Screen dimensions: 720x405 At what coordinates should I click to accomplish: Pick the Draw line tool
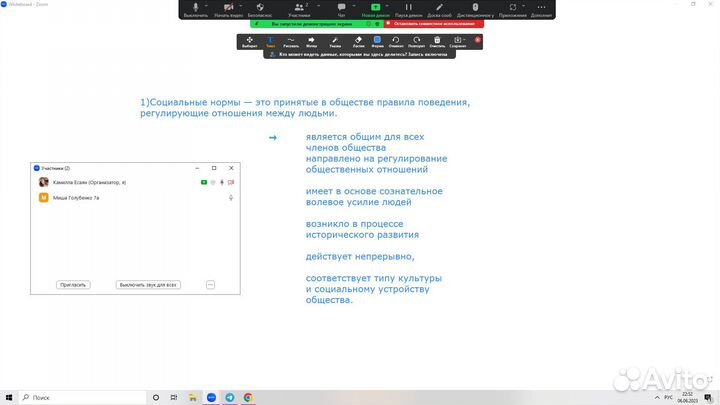pos(291,42)
